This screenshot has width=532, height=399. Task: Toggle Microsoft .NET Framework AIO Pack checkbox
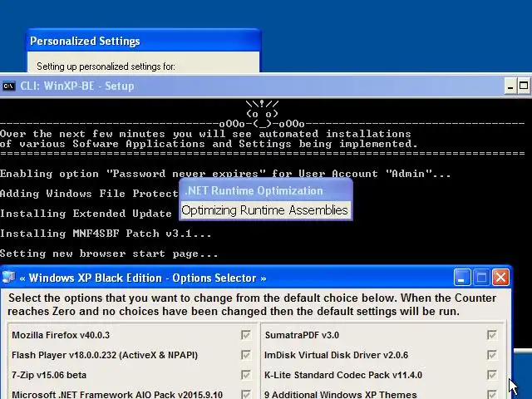pyautogui.click(x=246, y=394)
